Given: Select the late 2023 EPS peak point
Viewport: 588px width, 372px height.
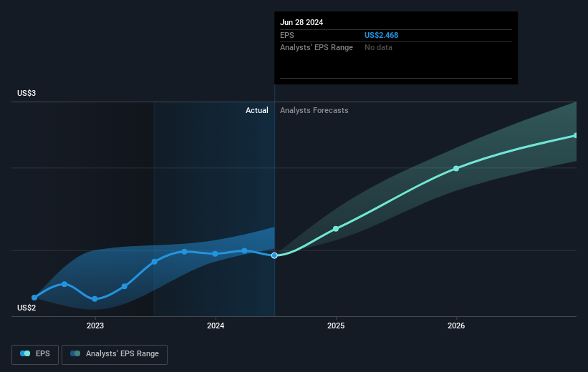Looking at the screenshot, I should [x=185, y=252].
